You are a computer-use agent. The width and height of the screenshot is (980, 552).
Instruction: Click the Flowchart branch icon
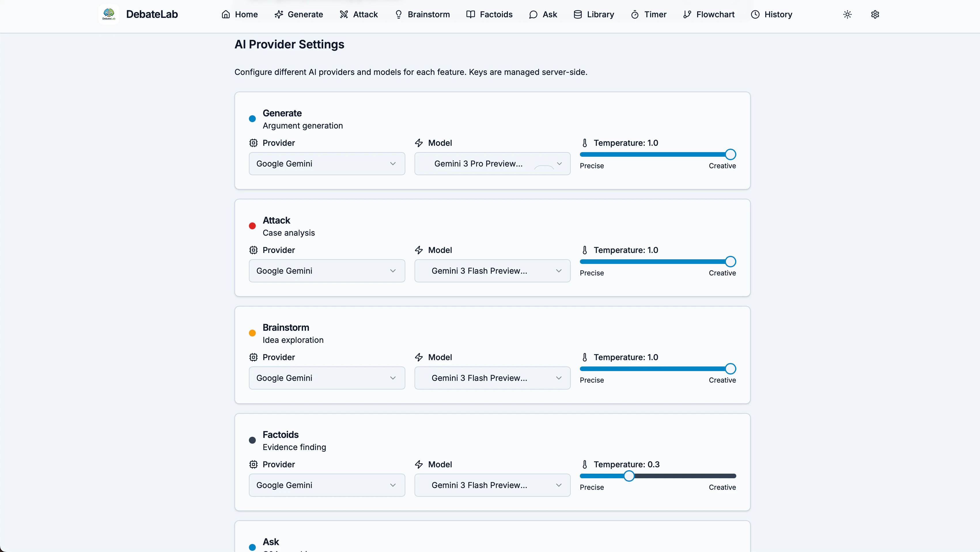point(687,14)
